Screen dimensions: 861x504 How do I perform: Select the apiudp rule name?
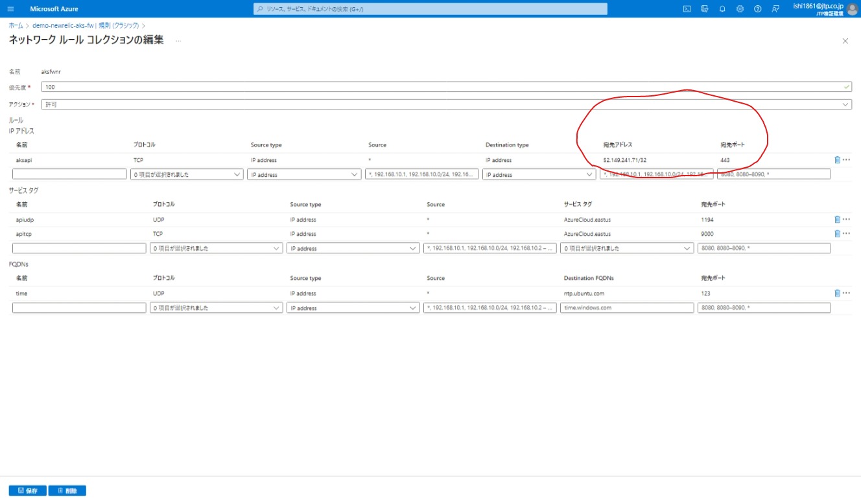click(x=25, y=220)
